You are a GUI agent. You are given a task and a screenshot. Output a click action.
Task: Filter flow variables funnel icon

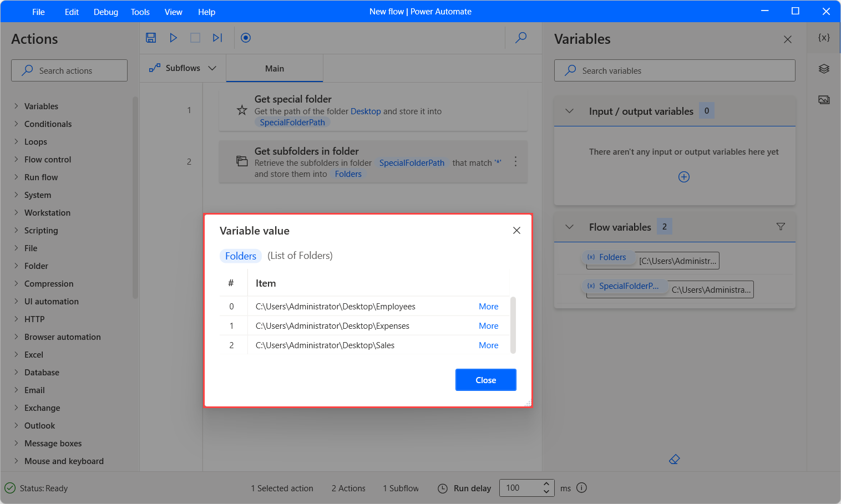click(x=781, y=227)
